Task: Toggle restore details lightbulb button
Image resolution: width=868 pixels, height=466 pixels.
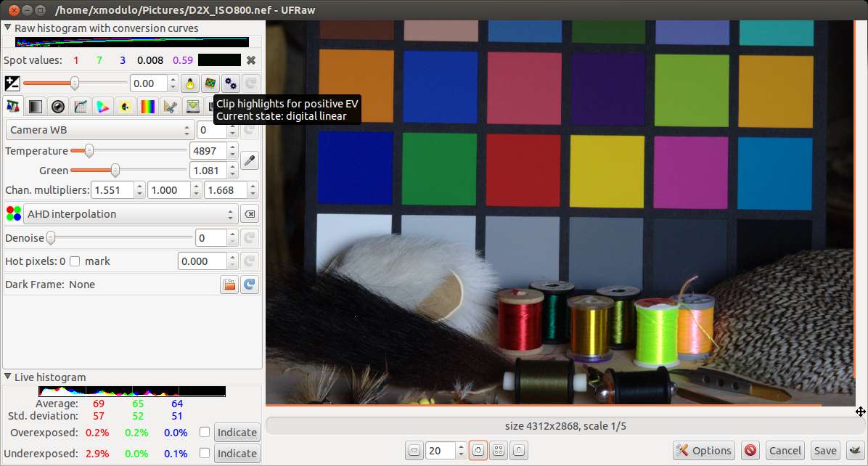Action: pos(190,83)
